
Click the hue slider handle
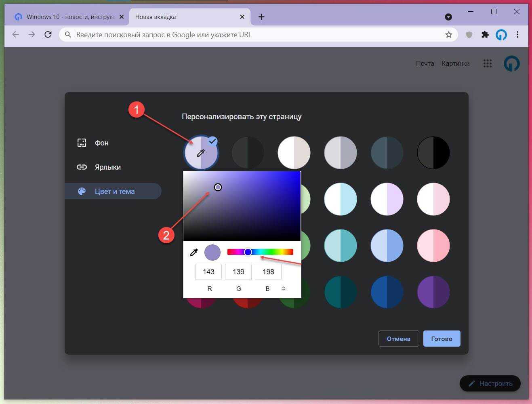(248, 252)
